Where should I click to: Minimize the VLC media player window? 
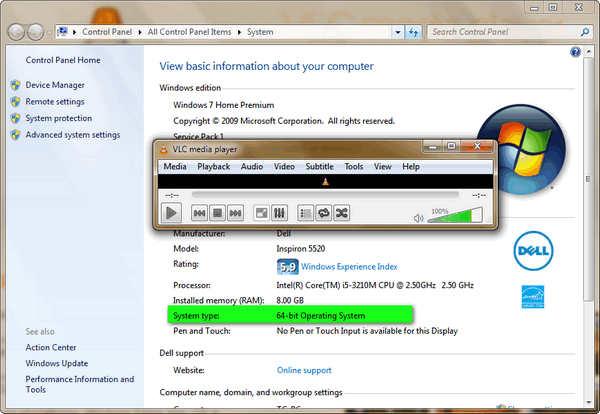click(433, 146)
